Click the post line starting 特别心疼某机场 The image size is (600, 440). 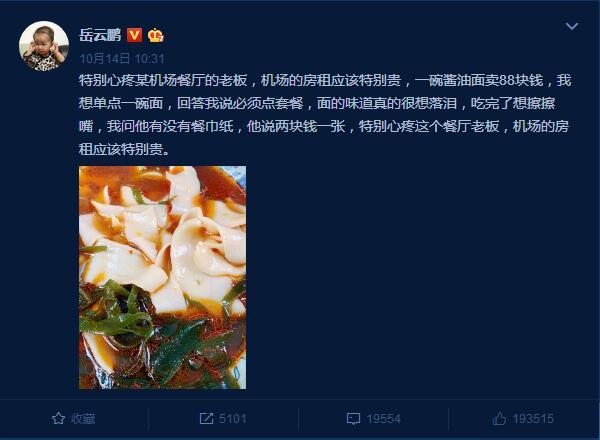point(325,80)
